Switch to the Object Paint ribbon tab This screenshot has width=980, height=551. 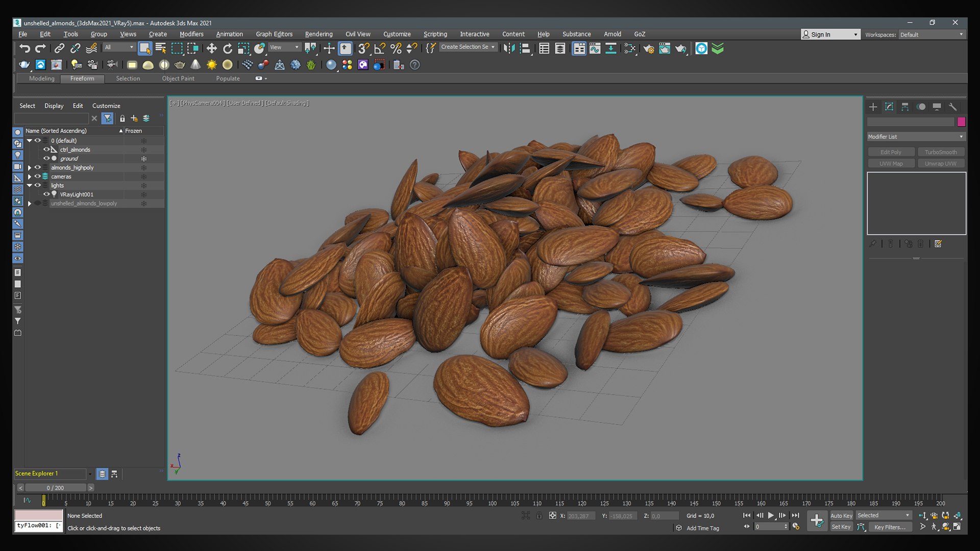(x=178, y=79)
